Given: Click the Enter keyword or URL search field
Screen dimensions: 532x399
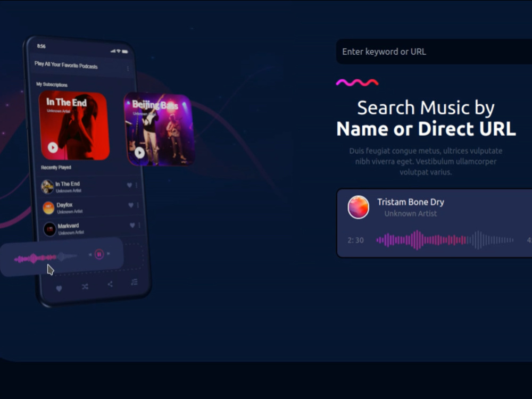Looking at the screenshot, I should (434, 52).
